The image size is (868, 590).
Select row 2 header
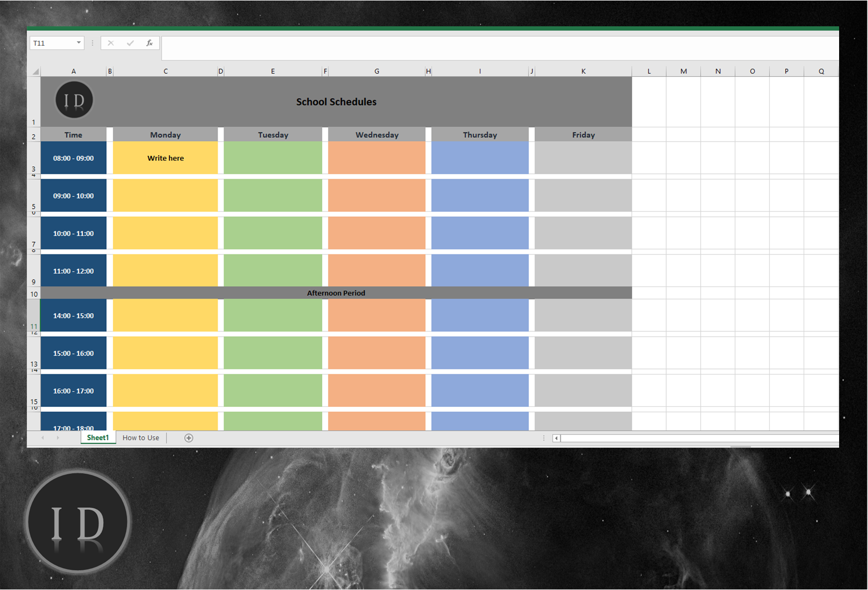tap(34, 135)
